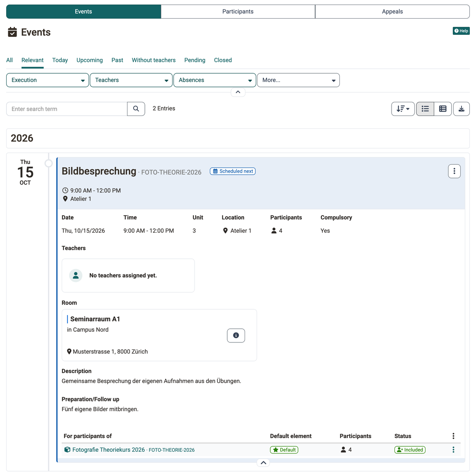Open Fotografie Theoriekurs row actions menu
This screenshot has height=472, width=476.
click(x=453, y=450)
